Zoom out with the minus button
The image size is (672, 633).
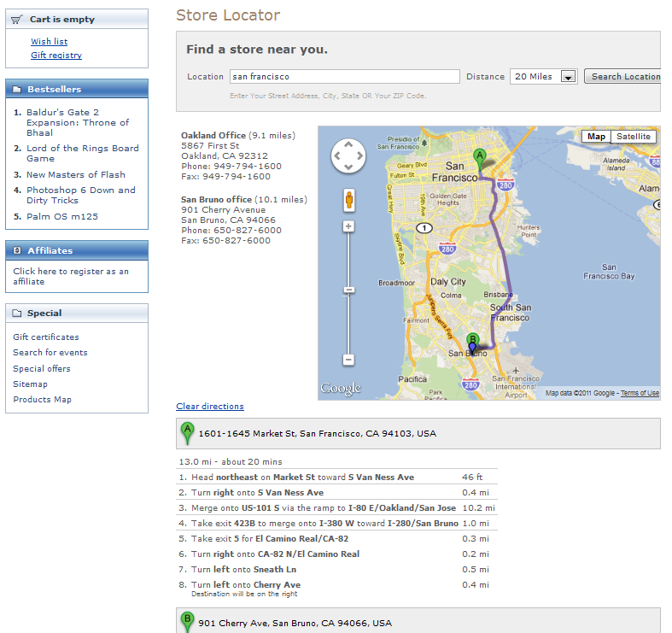pos(349,360)
